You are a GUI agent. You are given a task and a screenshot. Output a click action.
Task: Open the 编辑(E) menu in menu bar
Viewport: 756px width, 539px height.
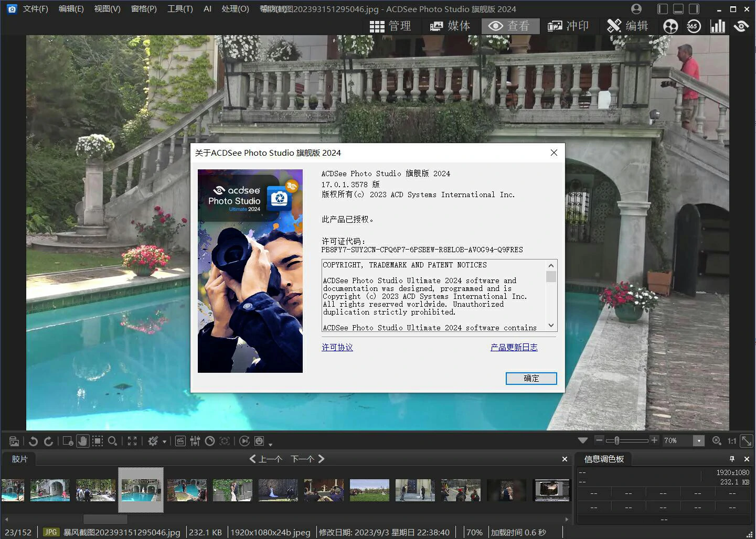click(x=71, y=9)
